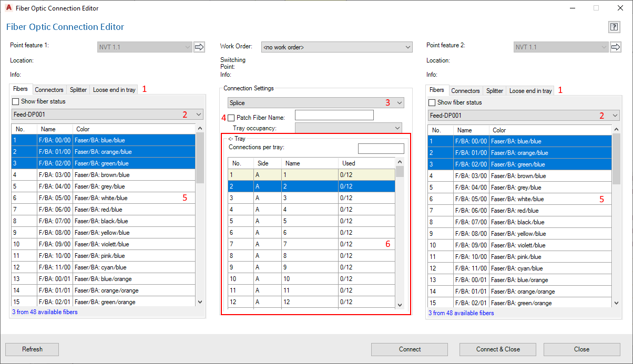The image size is (633, 364).
Task: Click the Used column header in Tray table
Action: click(366, 163)
